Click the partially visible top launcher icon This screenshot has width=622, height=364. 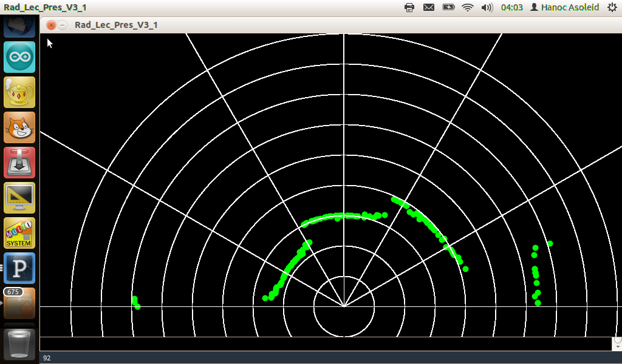click(19, 27)
